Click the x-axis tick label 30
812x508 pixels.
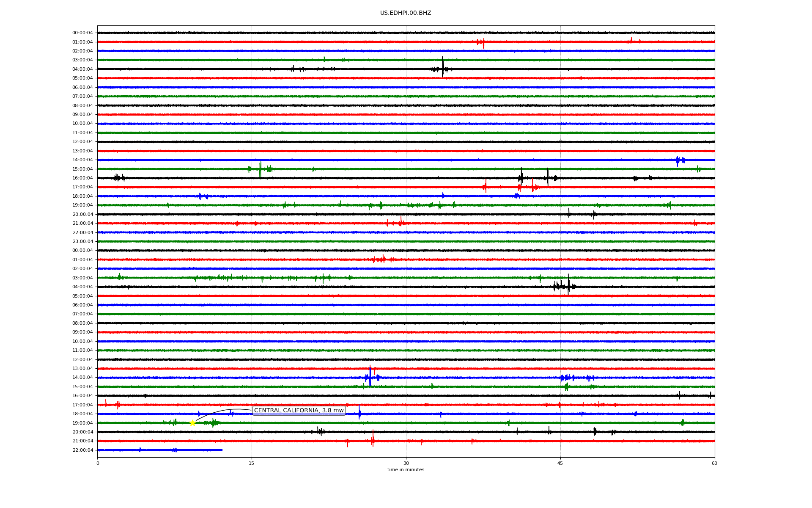(406, 463)
